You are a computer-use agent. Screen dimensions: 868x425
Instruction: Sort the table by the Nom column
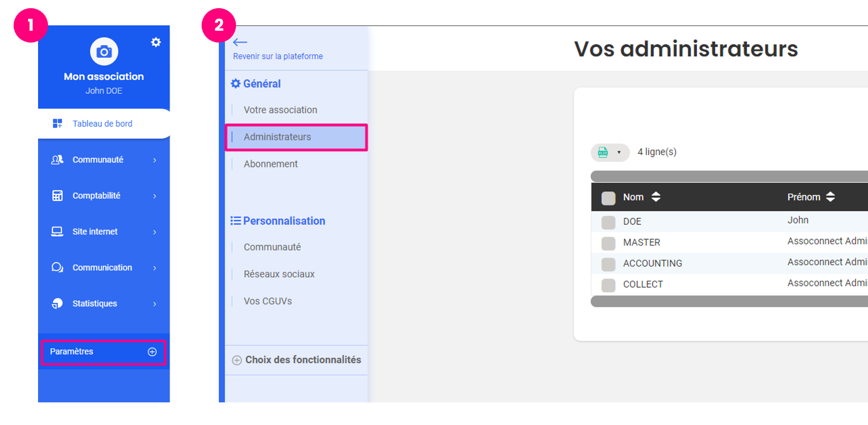(x=656, y=197)
